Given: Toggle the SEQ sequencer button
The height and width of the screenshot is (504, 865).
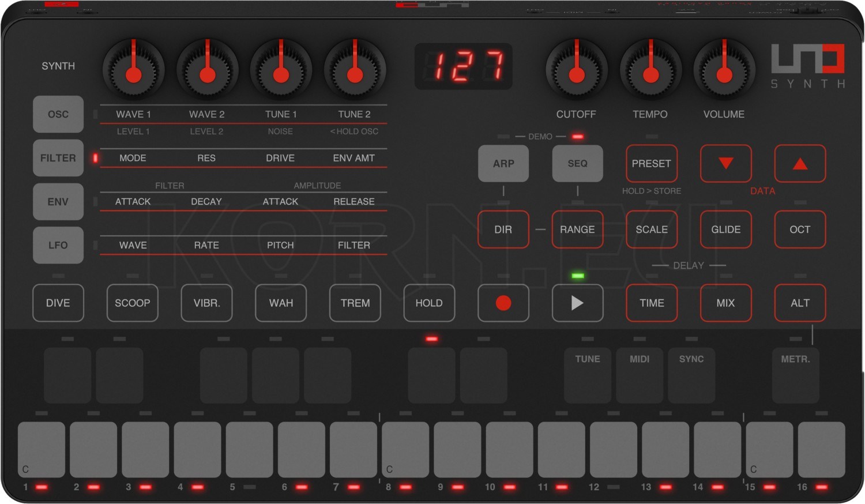Looking at the screenshot, I should pyautogui.click(x=577, y=164).
